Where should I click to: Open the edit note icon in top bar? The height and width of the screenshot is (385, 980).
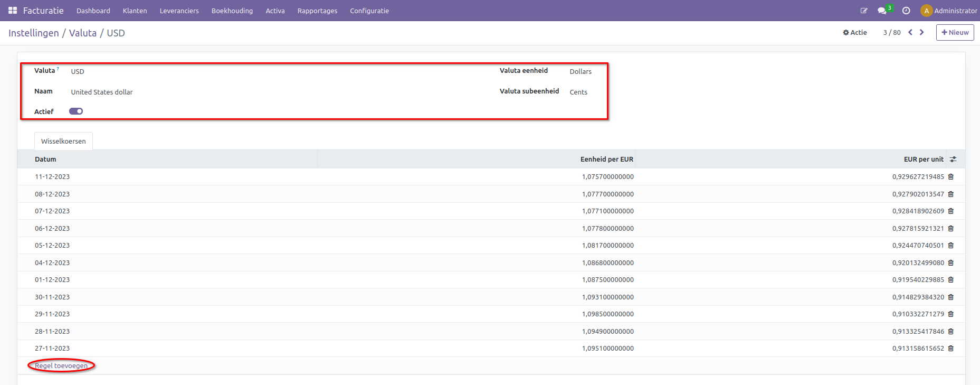(x=864, y=11)
